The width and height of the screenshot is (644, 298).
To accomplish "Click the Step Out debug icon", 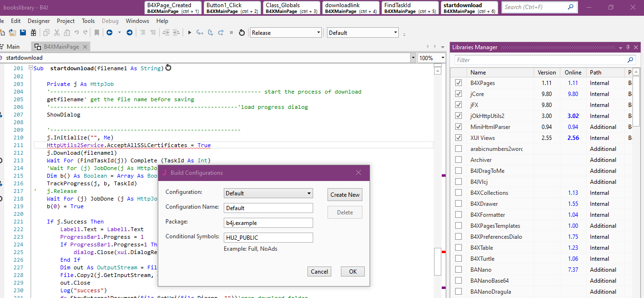I will (221, 32).
